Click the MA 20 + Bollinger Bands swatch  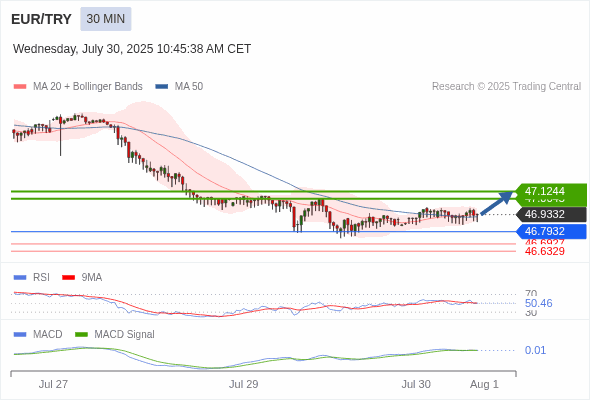coord(20,87)
